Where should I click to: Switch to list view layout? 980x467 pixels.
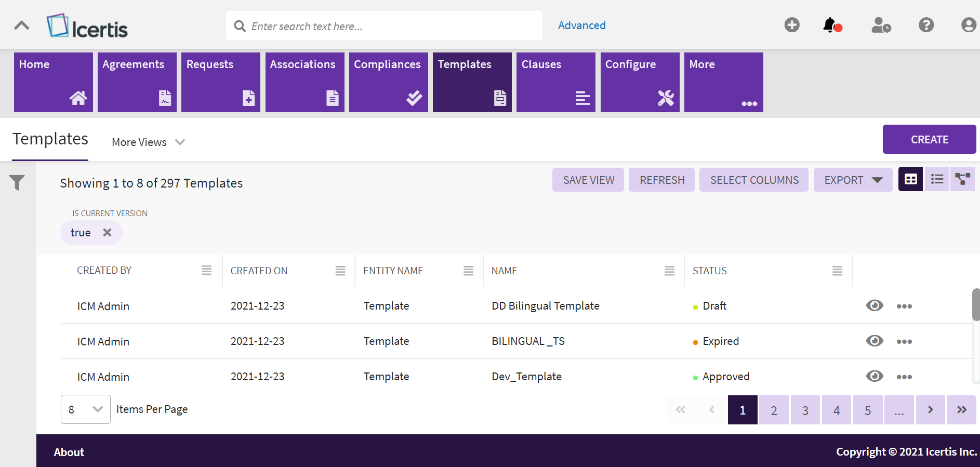coord(937,179)
